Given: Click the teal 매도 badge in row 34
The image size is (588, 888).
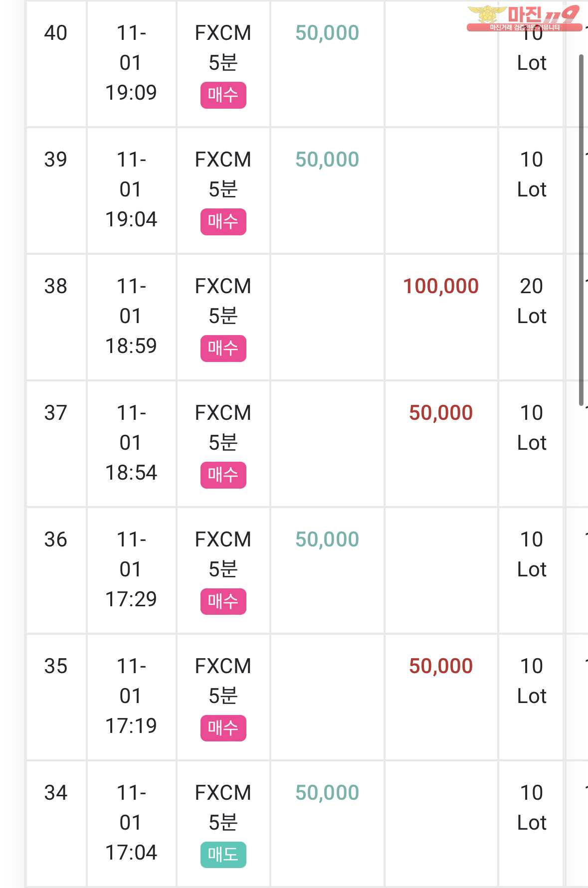Looking at the screenshot, I should click(223, 855).
